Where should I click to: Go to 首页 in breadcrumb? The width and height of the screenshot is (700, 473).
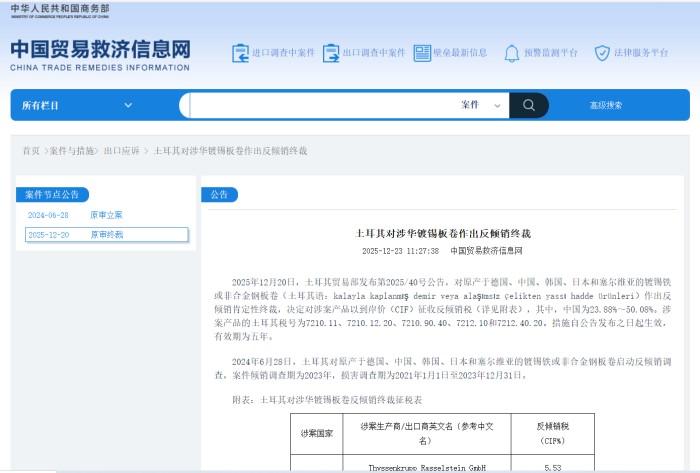[x=31, y=151]
